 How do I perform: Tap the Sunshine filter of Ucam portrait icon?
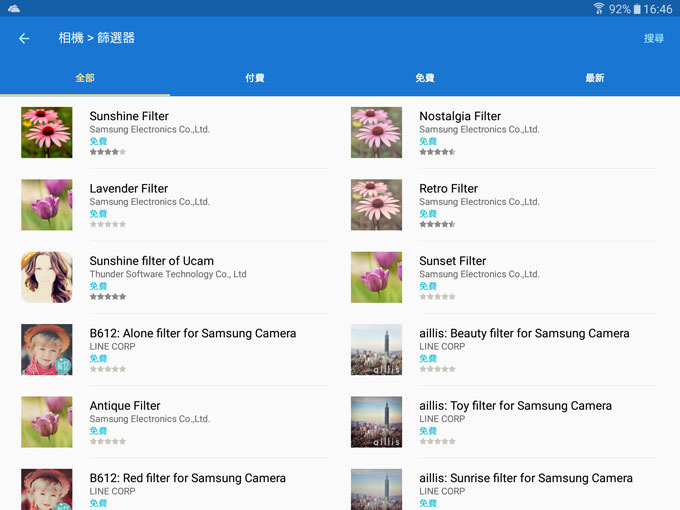(x=47, y=277)
